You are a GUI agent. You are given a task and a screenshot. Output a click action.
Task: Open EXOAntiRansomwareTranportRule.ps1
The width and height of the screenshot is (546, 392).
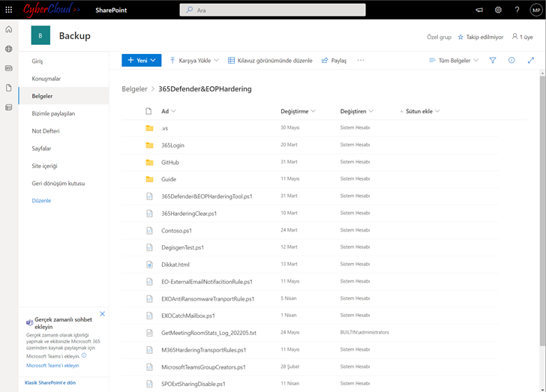(x=208, y=299)
